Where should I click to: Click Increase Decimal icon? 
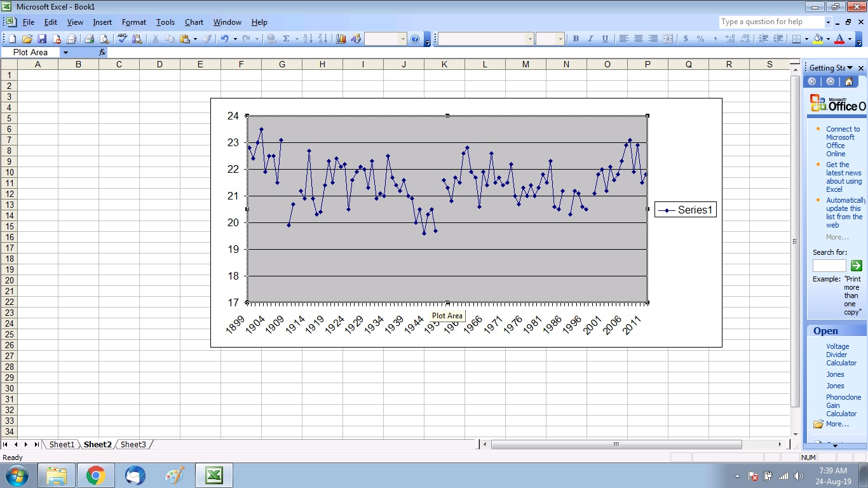730,39
